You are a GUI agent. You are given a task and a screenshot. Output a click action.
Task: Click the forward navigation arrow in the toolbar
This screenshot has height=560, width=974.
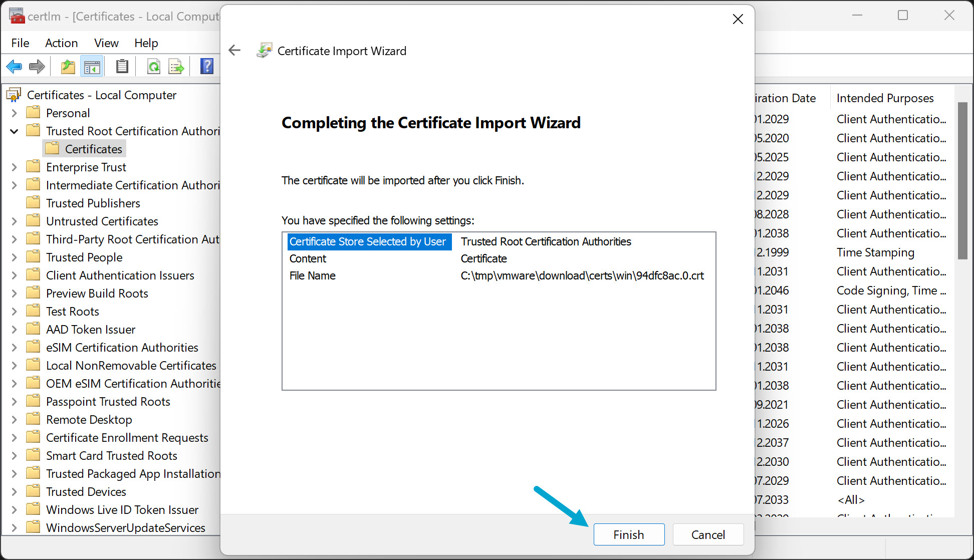[37, 66]
